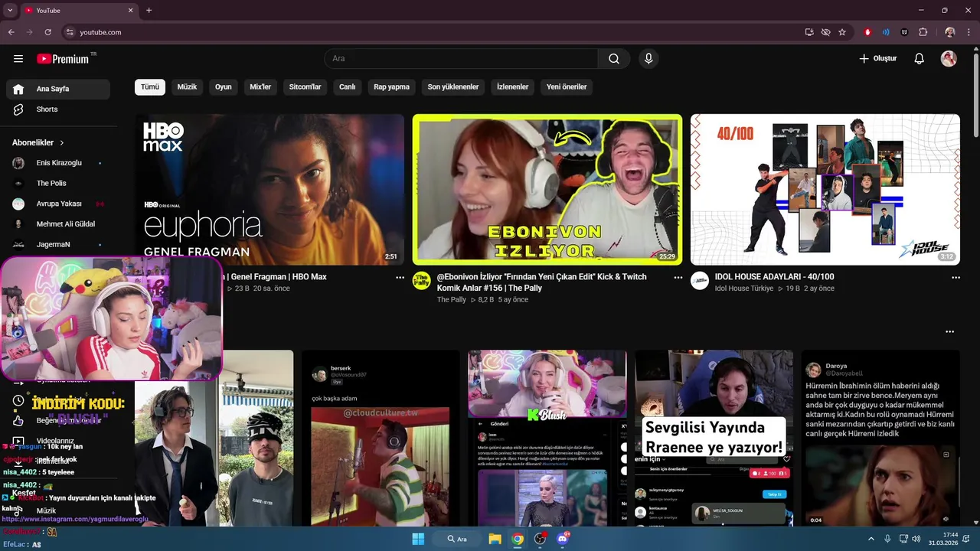Click the crossed-eye icon in the address bar
This screenshot has width=980, height=551.
click(825, 32)
